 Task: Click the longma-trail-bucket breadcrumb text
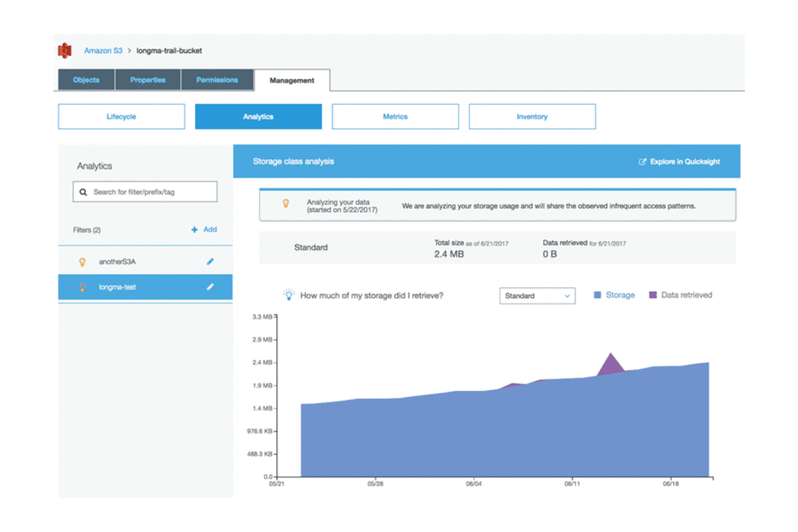pos(169,51)
